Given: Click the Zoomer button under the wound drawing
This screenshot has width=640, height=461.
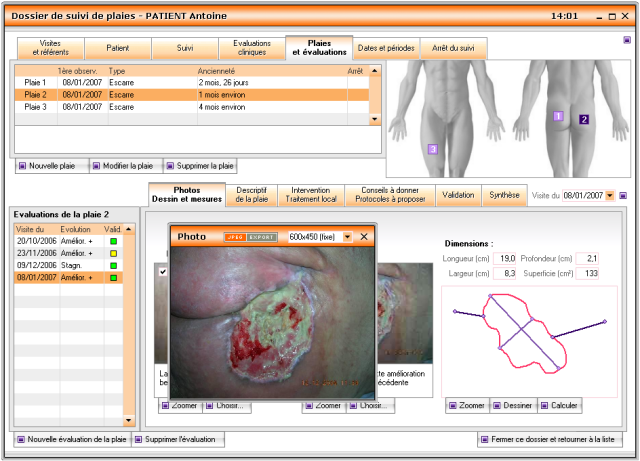Looking at the screenshot, I should [x=468, y=406].
